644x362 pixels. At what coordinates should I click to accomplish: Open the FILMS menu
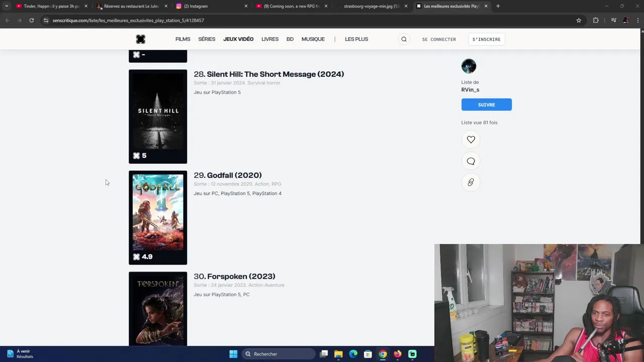(x=183, y=39)
